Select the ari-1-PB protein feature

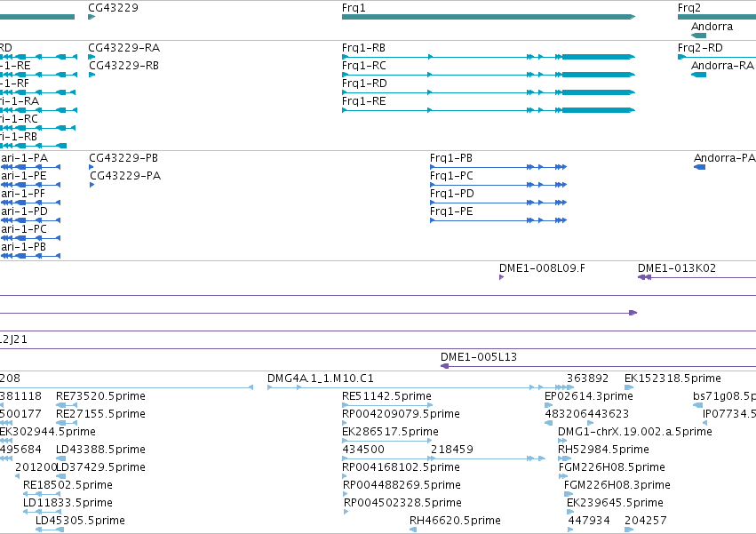[x=30, y=256]
